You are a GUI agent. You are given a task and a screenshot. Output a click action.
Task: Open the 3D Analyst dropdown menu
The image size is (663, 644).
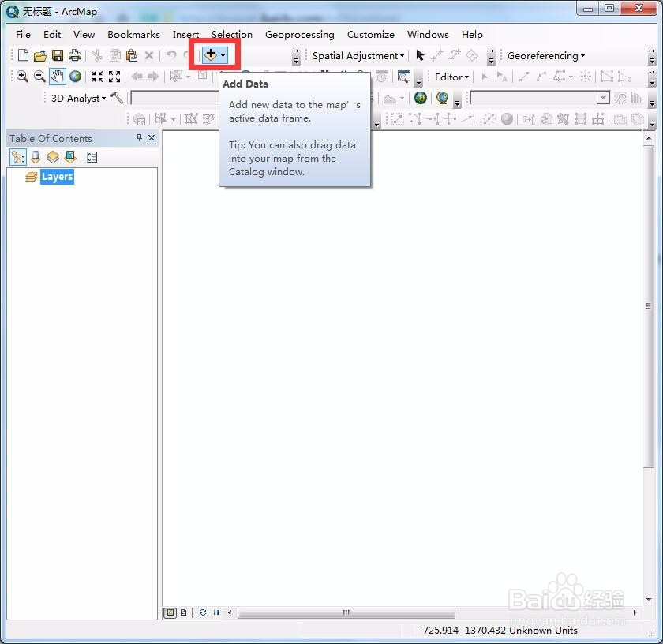(x=79, y=99)
